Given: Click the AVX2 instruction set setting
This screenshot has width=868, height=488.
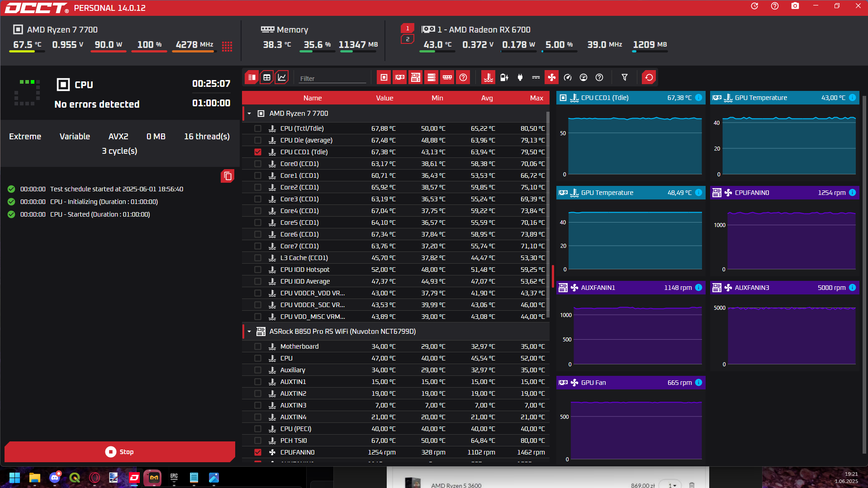Looking at the screenshot, I should [x=119, y=137].
